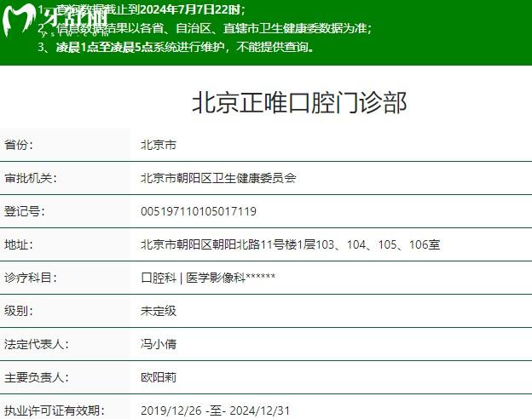The height and width of the screenshot is (419, 532).
Task: Click notice line 凌晨1点至凌晨5点系统进行维护
Action: (176, 47)
